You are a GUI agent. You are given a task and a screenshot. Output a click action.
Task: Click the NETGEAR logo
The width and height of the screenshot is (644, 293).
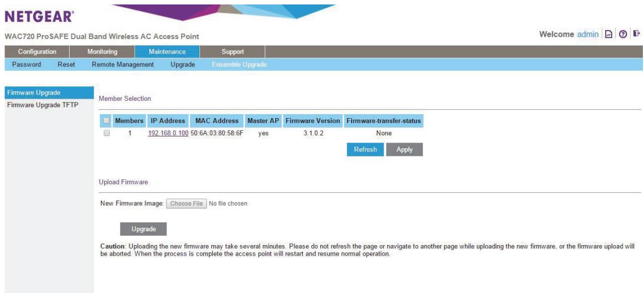(x=40, y=17)
